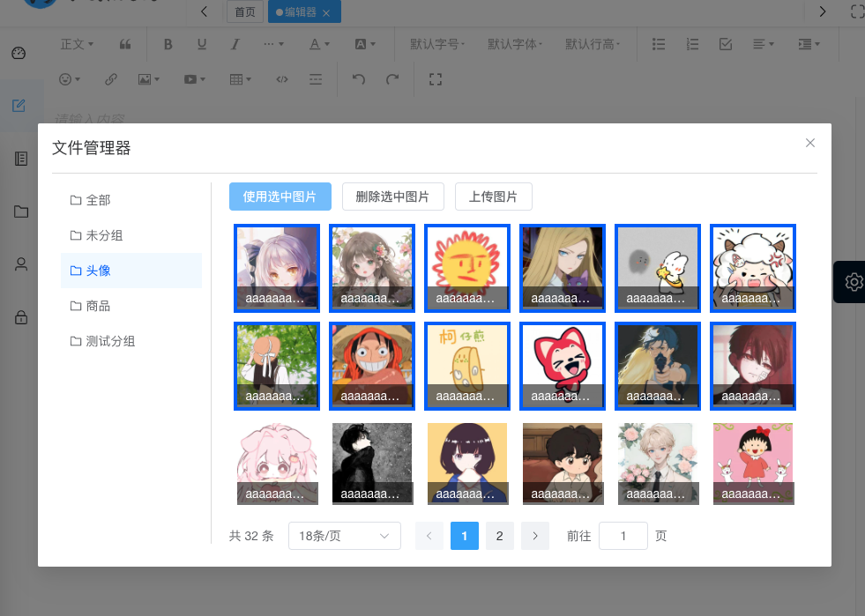865x616 pixels.
Task: Open the 默认行高 line height dropdown
Action: pos(593,44)
